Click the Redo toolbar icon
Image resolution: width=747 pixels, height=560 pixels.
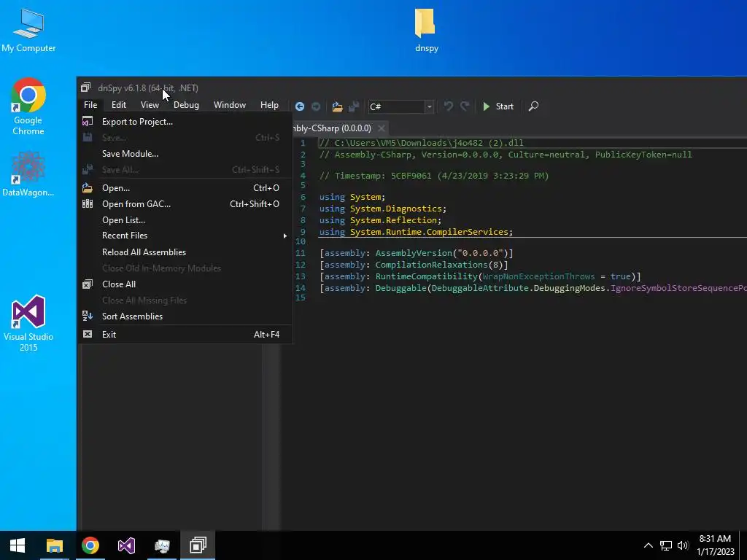465,106
